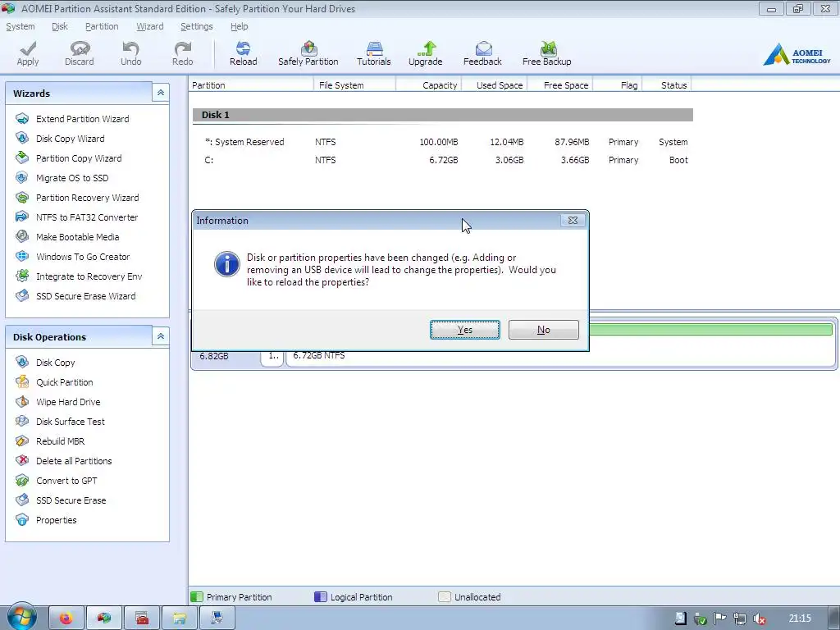The image size is (840, 630).
Task: Open the System menu
Action: pos(21,26)
